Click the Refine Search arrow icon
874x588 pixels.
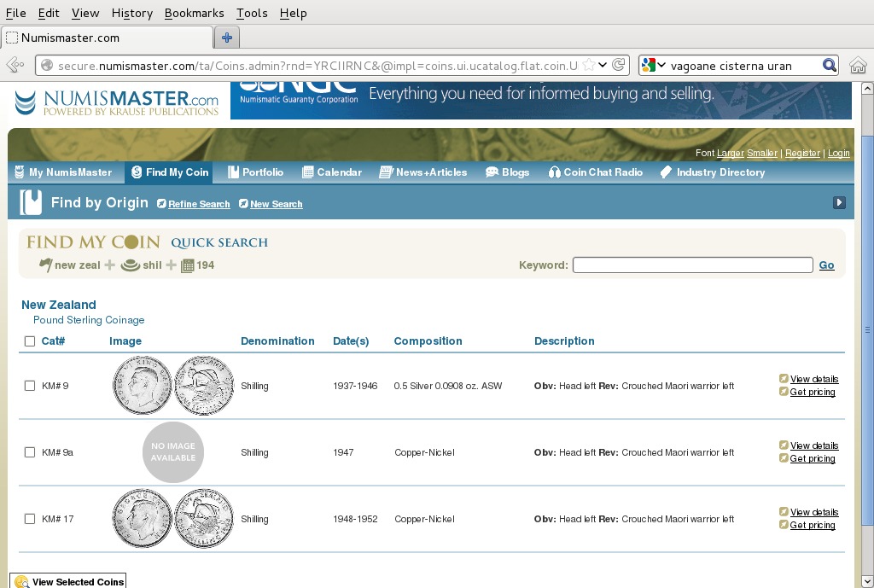[x=161, y=203]
